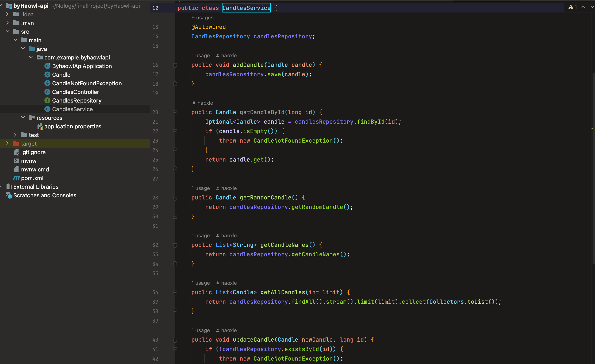Open CandlesController in the project tree
Viewport: 595px width, 364px height.
click(75, 92)
